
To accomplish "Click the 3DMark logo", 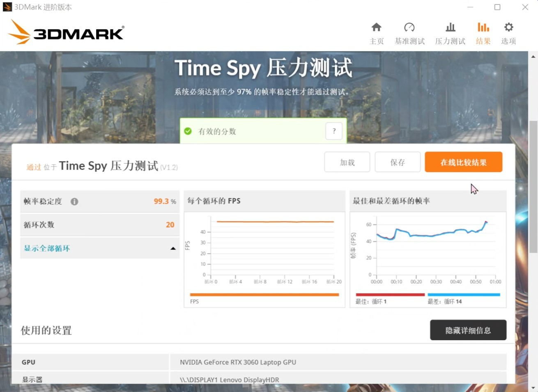I will 66,32.
